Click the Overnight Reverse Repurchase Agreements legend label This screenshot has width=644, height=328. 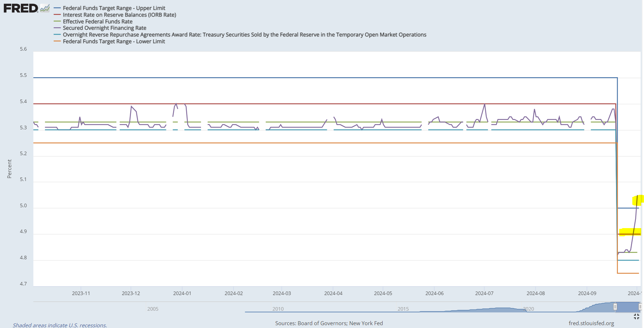(244, 35)
